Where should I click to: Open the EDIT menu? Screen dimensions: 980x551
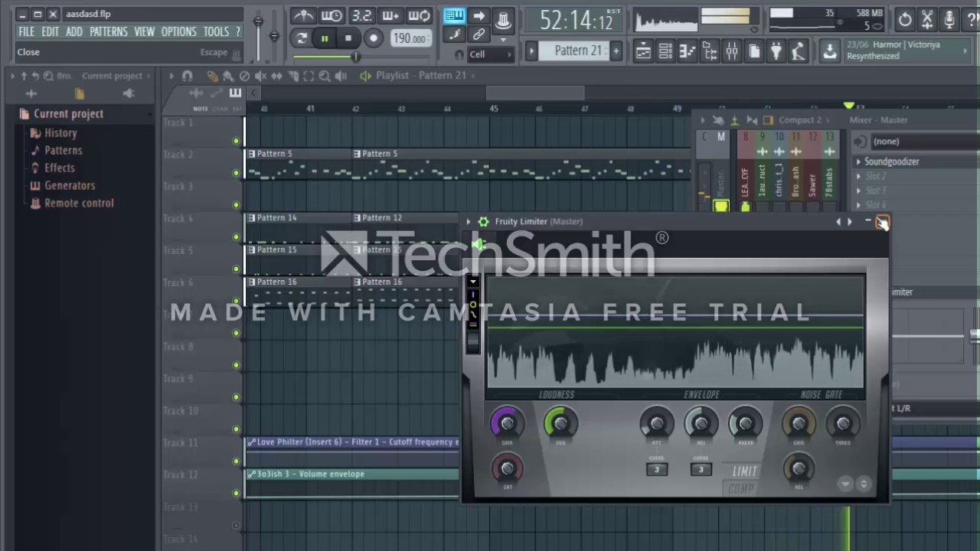click(x=50, y=31)
